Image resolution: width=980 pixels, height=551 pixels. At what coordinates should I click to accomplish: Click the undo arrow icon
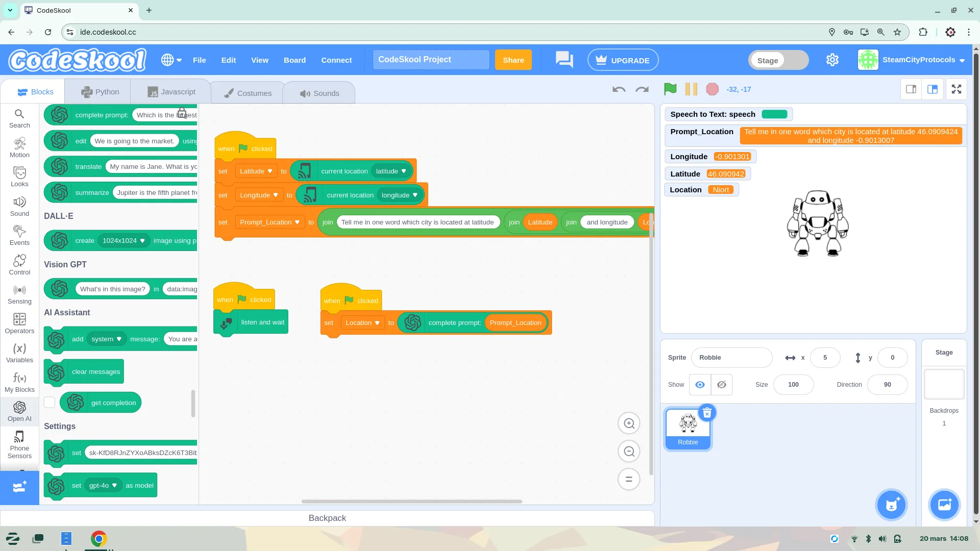[x=619, y=90]
